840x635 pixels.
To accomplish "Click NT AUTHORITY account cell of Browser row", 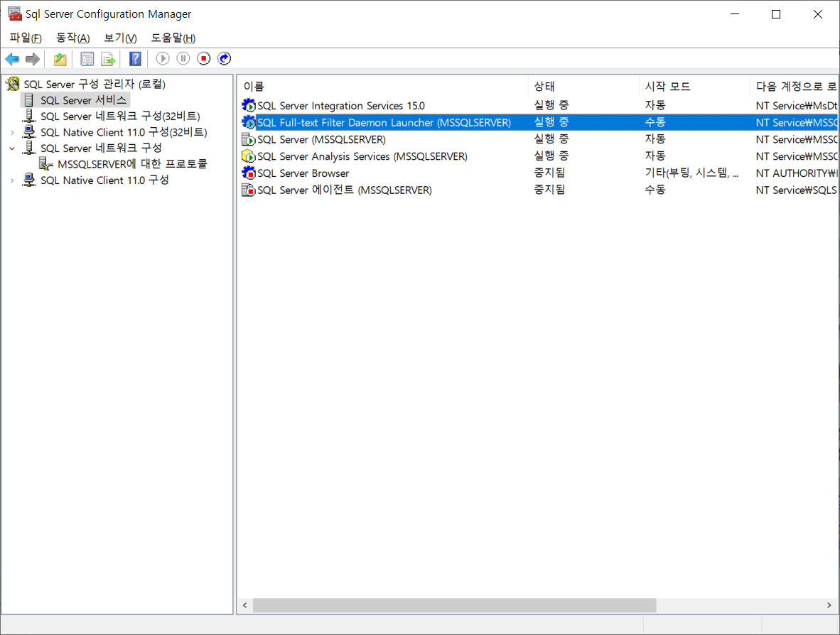I will (796, 173).
